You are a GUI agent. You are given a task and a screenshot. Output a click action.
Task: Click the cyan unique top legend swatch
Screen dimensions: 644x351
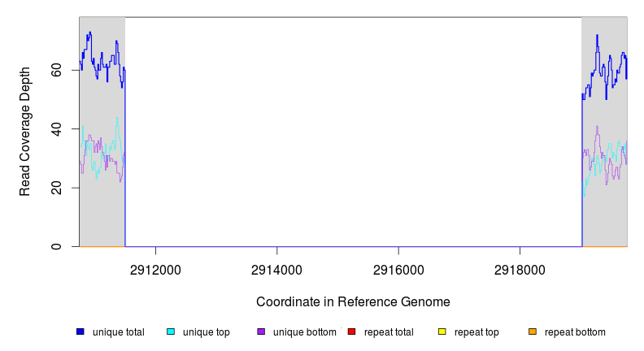coord(171,331)
